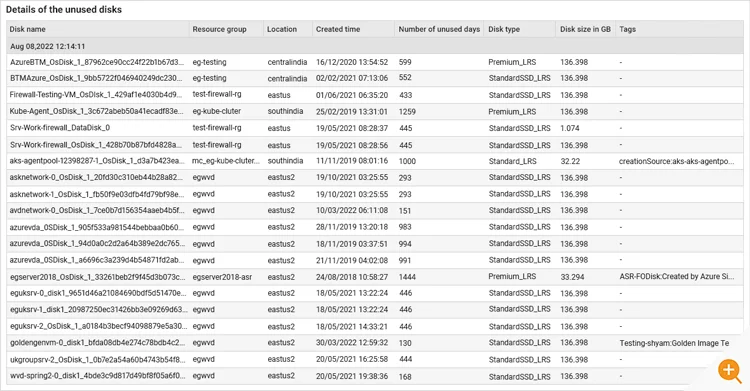The height and width of the screenshot is (391, 750).
Task: Click the Standard_LRS disk type cell
Action: [513, 161]
